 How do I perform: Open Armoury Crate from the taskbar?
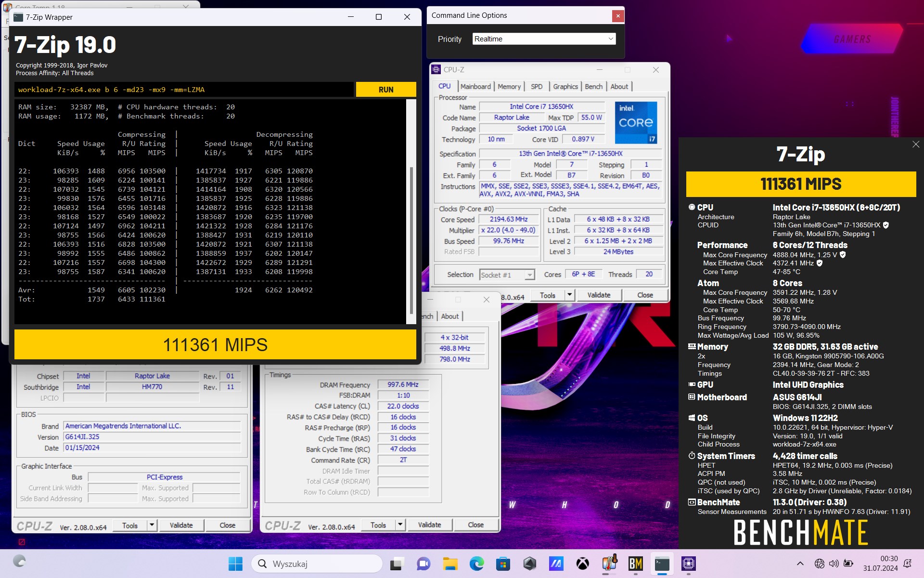point(529,564)
